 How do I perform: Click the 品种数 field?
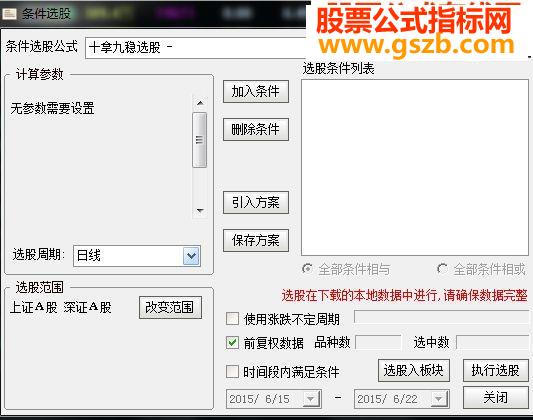(x=378, y=342)
